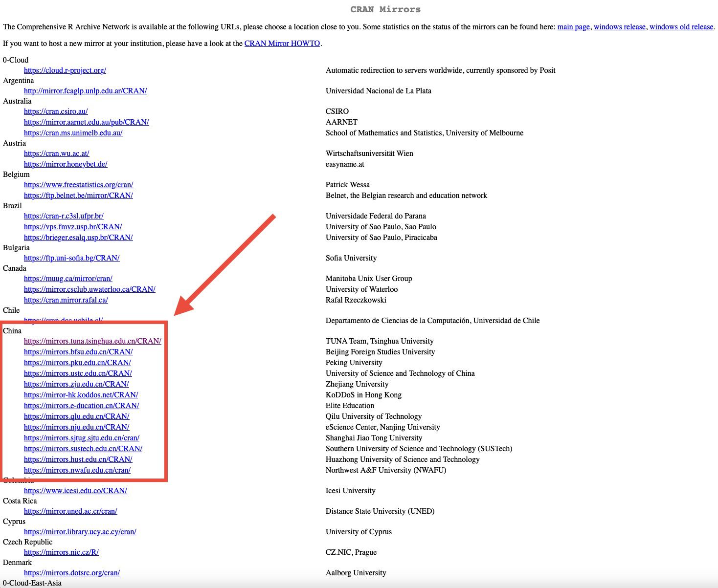Open the mirrors.nwafu.edu.cn mirror link
This screenshot has height=588, width=718.
click(x=77, y=470)
